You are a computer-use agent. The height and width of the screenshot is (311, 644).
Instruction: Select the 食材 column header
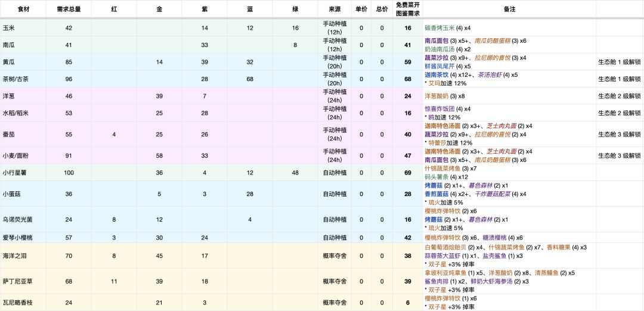coord(23,9)
